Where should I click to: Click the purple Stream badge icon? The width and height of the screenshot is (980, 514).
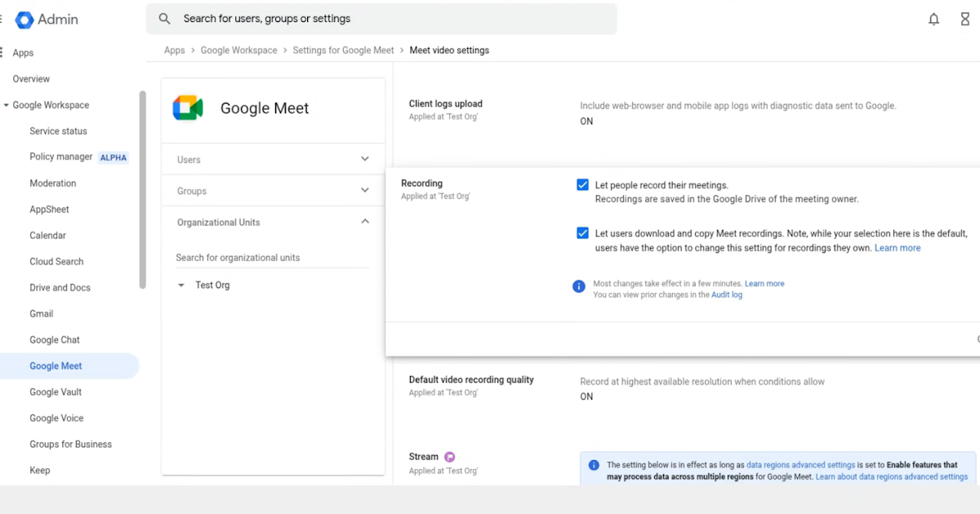pyautogui.click(x=450, y=456)
